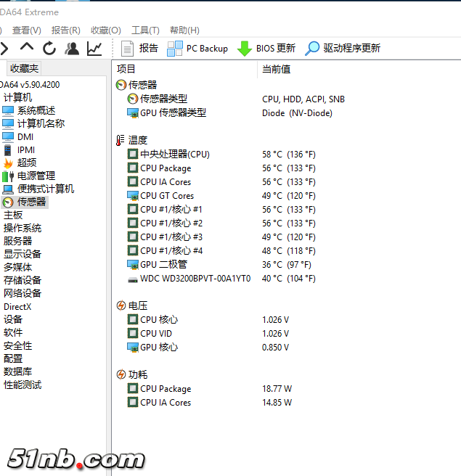The height and width of the screenshot is (476, 461).
Task: Click the WDC WD3200BPVT hard drive icon
Action: coord(132,279)
